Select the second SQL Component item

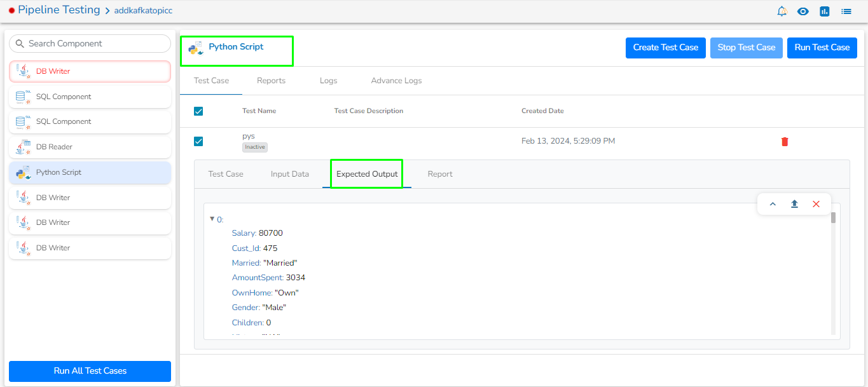90,121
